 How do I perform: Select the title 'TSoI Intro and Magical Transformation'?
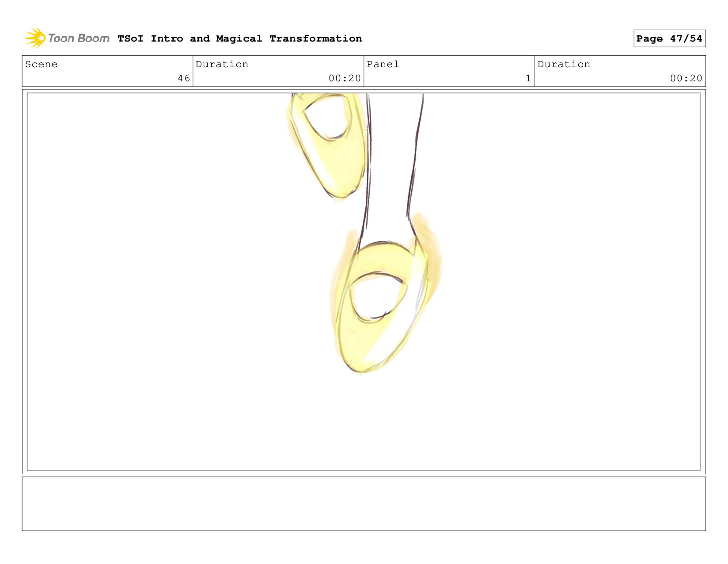tap(239, 38)
